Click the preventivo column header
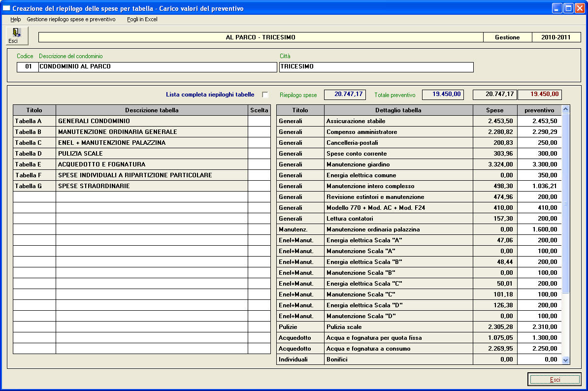588x391 pixels. [539, 110]
